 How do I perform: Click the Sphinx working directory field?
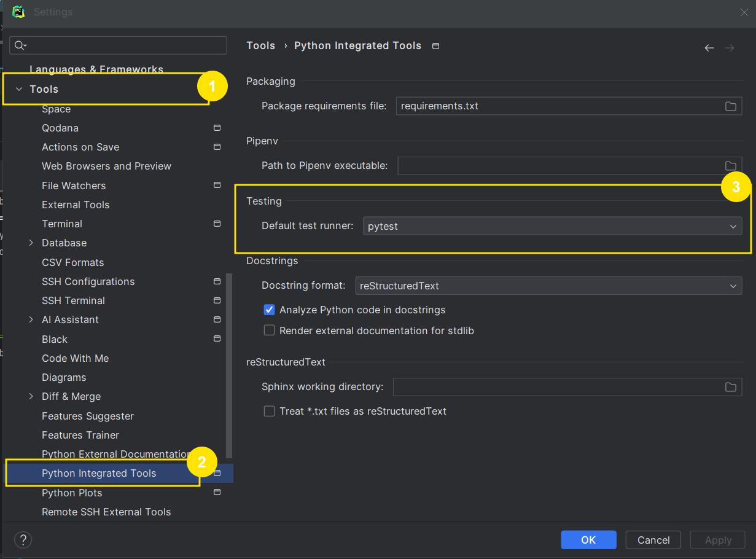567,387
